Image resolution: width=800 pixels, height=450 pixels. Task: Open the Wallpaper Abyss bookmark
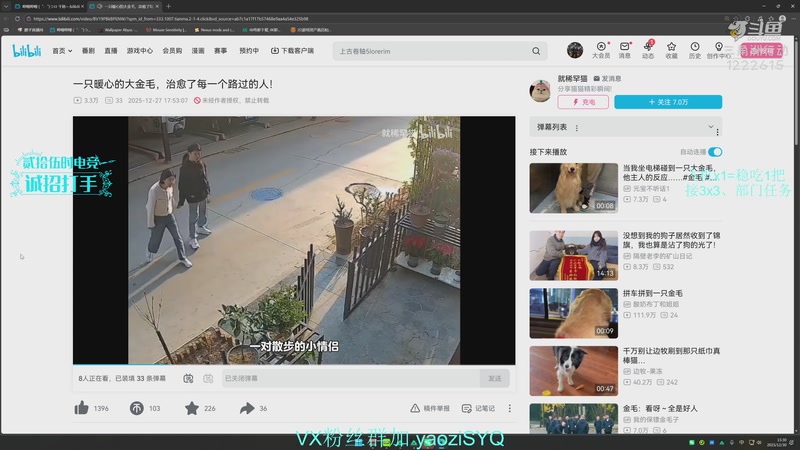click(118, 30)
